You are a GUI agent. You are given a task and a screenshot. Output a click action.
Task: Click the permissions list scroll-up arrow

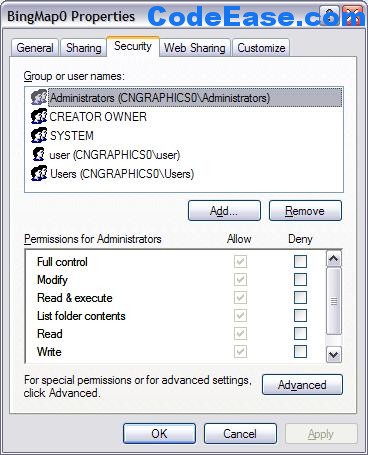tap(334, 259)
